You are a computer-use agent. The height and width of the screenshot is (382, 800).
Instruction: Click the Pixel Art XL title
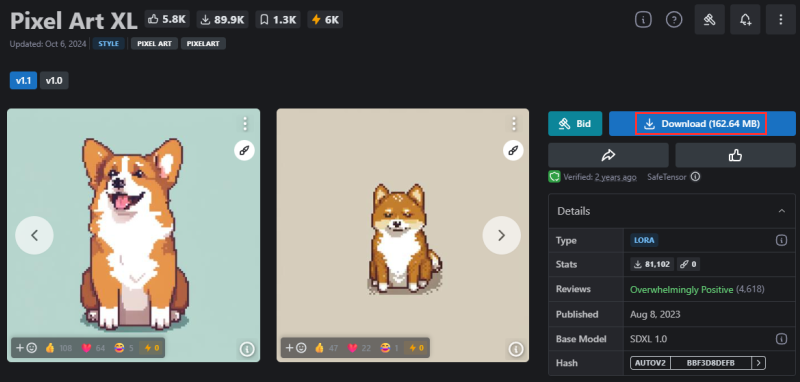73,21
